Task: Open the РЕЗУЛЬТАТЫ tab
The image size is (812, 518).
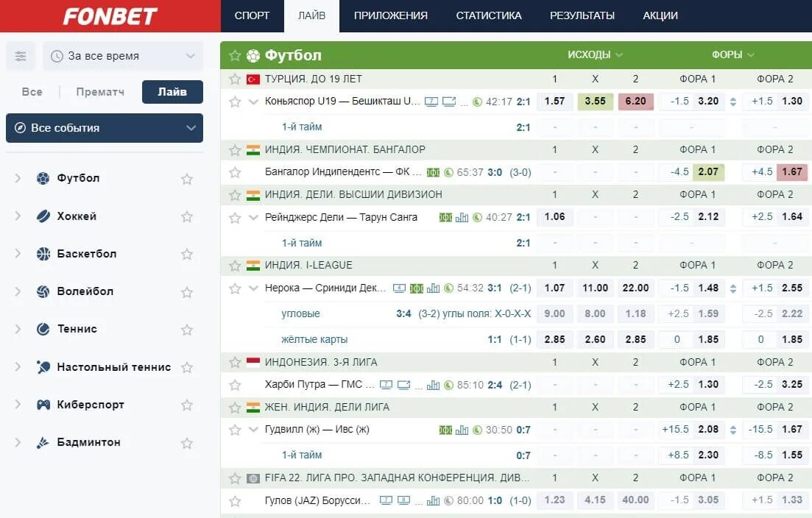Action: pyautogui.click(x=582, y=15)
